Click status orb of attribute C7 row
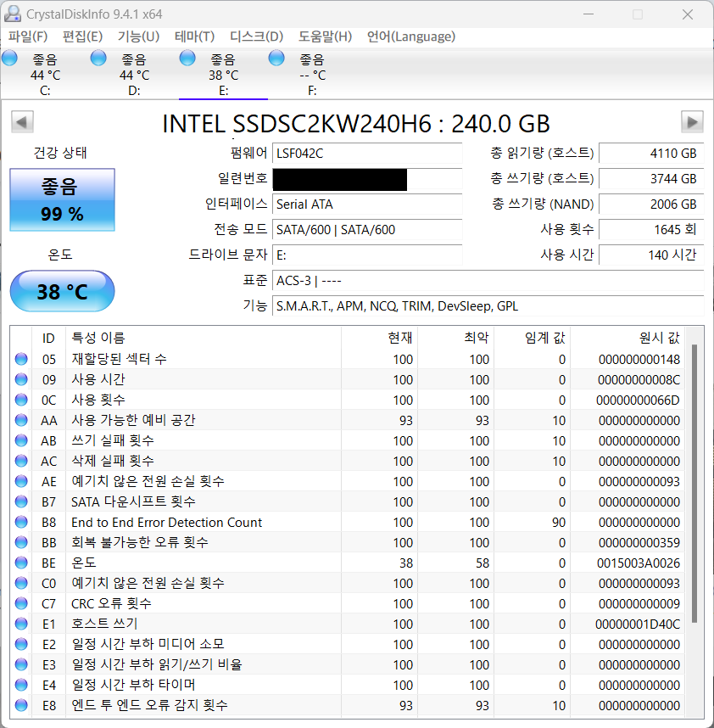Image resolution: width=714 pixels, height=728 pixels. click(21, 603)
